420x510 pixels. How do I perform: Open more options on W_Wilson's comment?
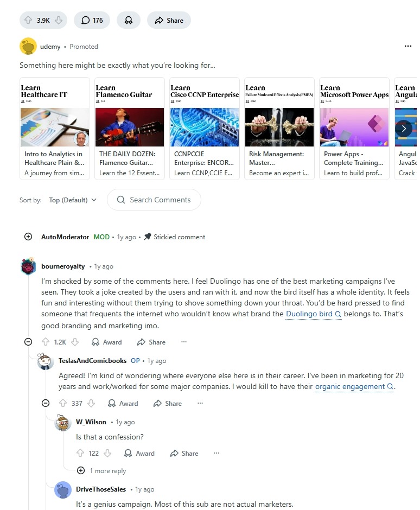217,452
